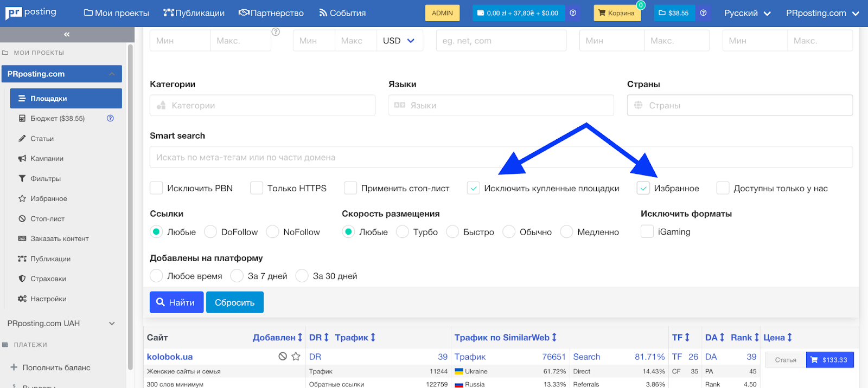This screenshot has height=388, width=868.
Task: Add kolobok.ua to cart for $133.33
Action: click(829, 360)
